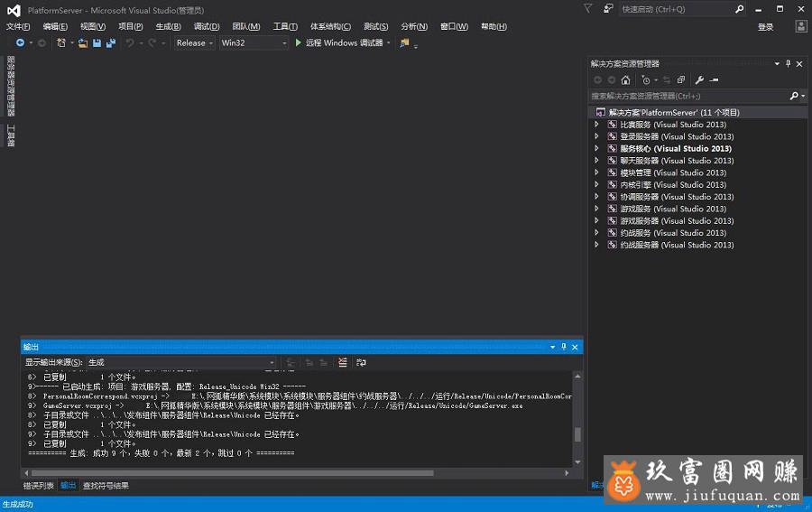Click Collapse All icon in Solution Explorer

pyautogui.click(x=681, y=79)
